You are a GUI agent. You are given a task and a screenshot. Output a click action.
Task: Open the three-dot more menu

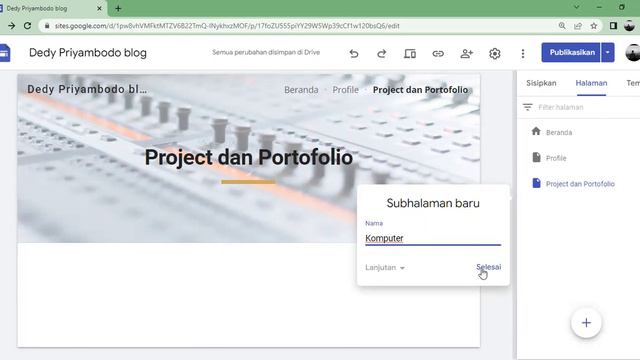pos(523,53)
